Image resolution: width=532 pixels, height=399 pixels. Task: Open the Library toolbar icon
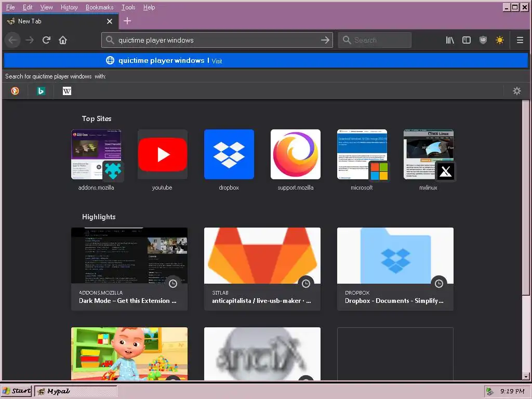450,40
